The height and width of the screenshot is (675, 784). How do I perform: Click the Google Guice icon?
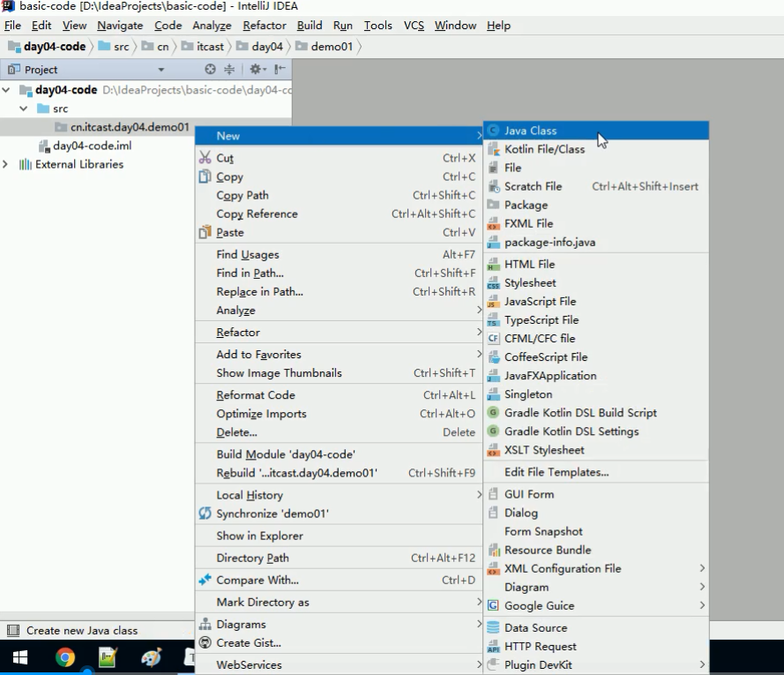click(x=493, y=605)
